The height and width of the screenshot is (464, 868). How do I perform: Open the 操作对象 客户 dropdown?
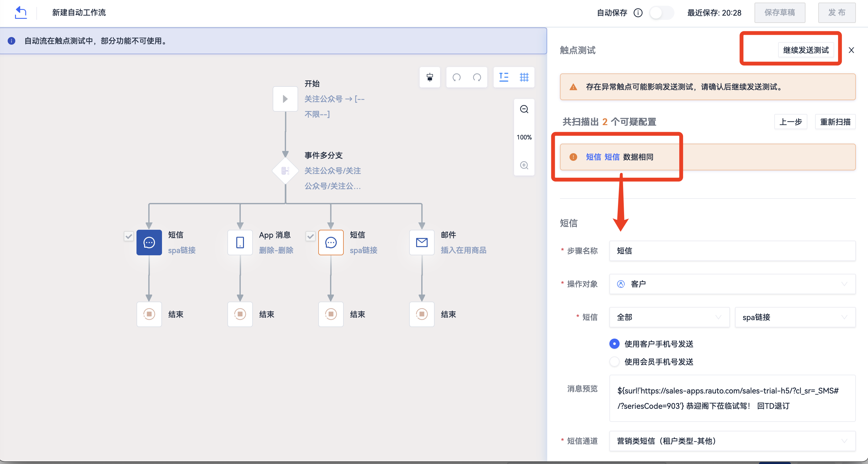[732, 284]
